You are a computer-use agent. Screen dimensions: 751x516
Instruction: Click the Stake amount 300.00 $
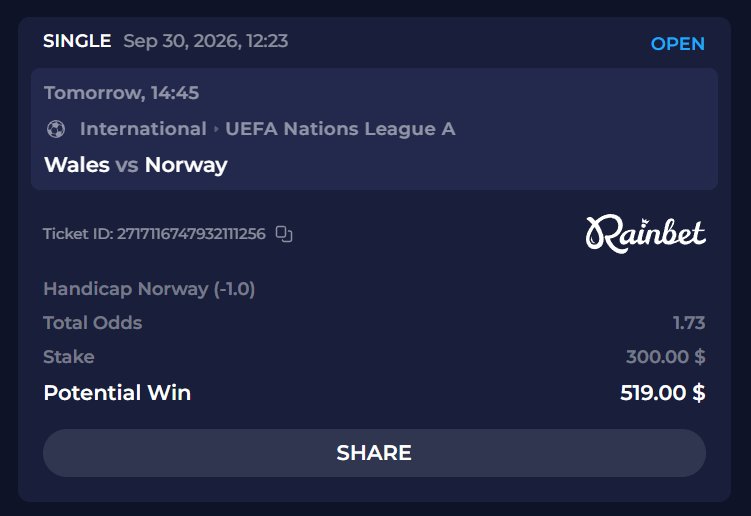point(665,356)
